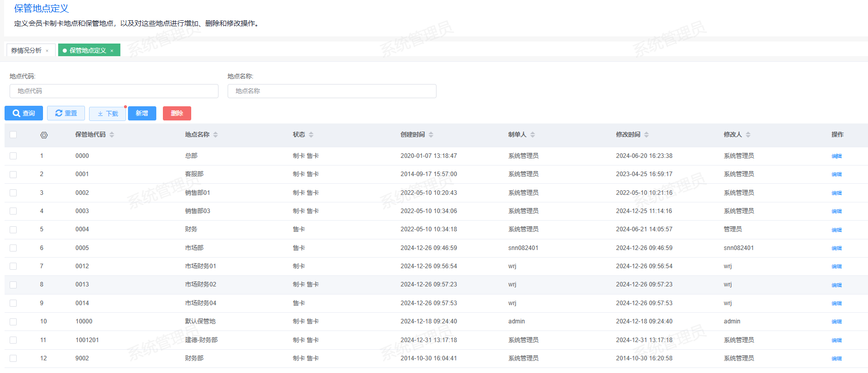The width and height of the screenshot is (868, 373).
Task: Click the gear column settings icon
Action: pyautogui.click(x=44, y=135)
